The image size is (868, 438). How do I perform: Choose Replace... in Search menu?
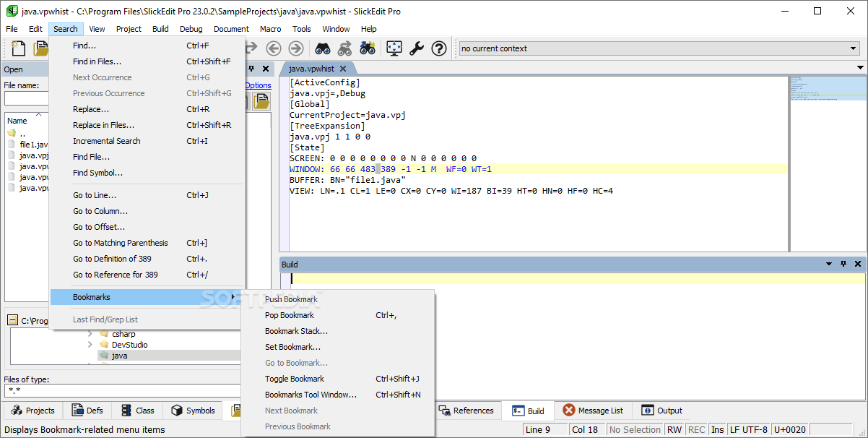click(147, 109)
